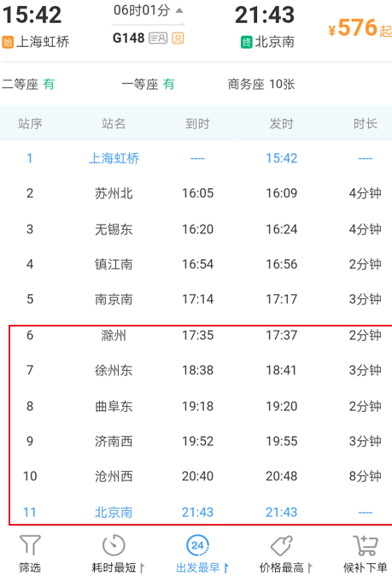The height and width of the screenshot is (588, 392).
Task: Tap the orange 兑 badge icon
Action: coord(178,38)
